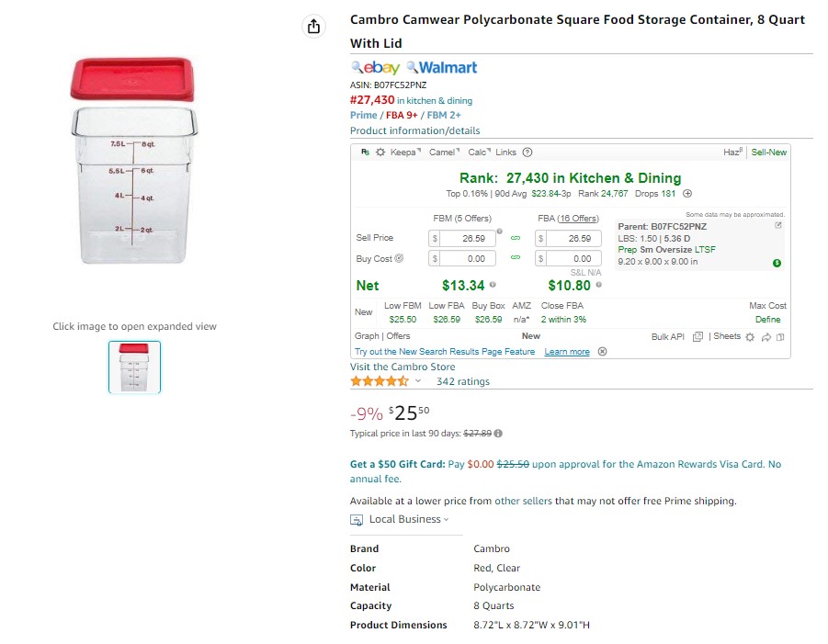Click FBM Sell Price input field
This screenshot has height=644, width=828.
pos(468,239)
